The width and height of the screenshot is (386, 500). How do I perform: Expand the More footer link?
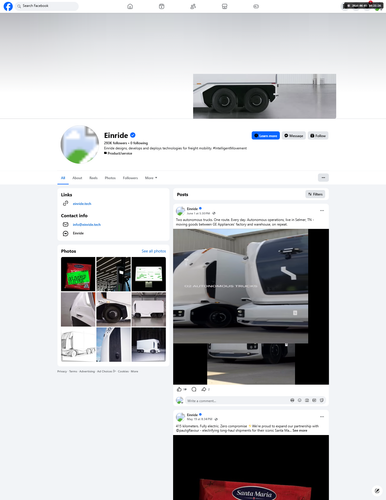point(134,371)
